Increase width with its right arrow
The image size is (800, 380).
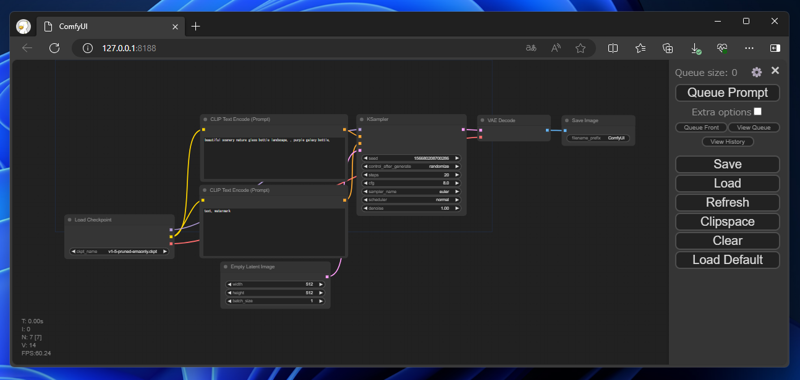click(320, 284)
